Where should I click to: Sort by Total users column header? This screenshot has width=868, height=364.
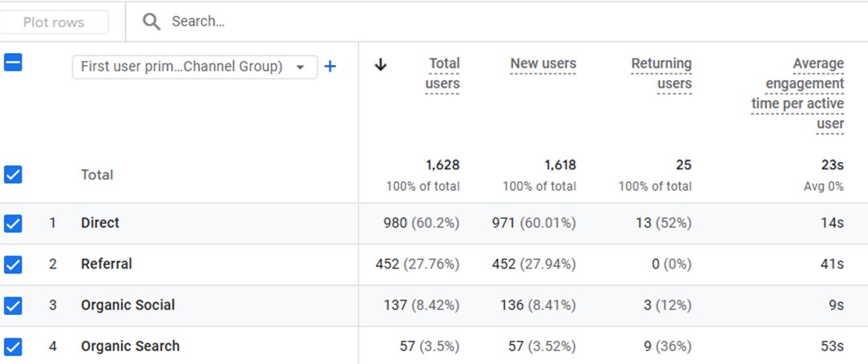(x=443, y=74)
